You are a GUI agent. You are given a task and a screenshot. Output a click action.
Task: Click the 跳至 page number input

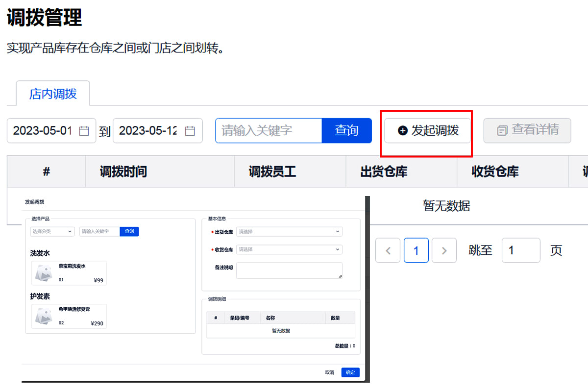point(520,250)
